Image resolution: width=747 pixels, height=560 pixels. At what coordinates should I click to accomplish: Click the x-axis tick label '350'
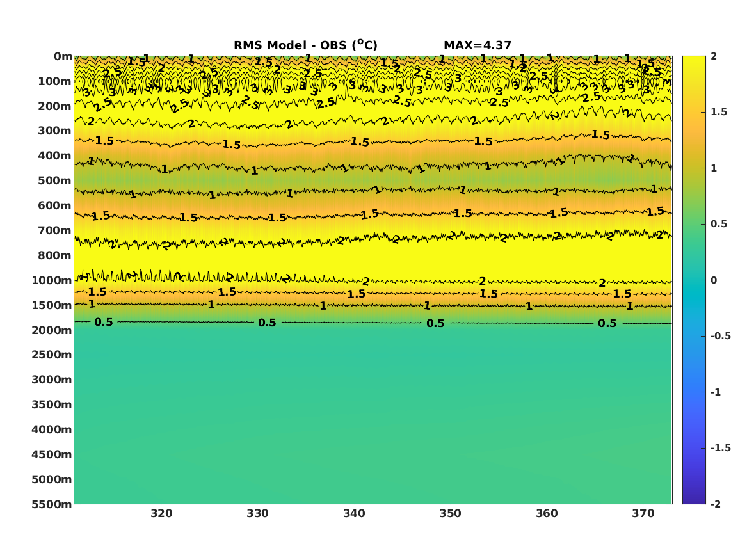pyautogui.click(x=450, y=513)
